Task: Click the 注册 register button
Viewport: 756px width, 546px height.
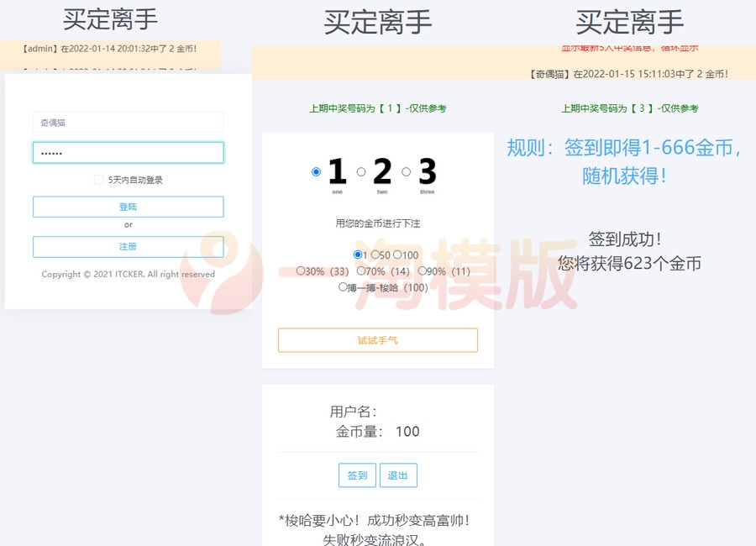Action: point(128,247)
